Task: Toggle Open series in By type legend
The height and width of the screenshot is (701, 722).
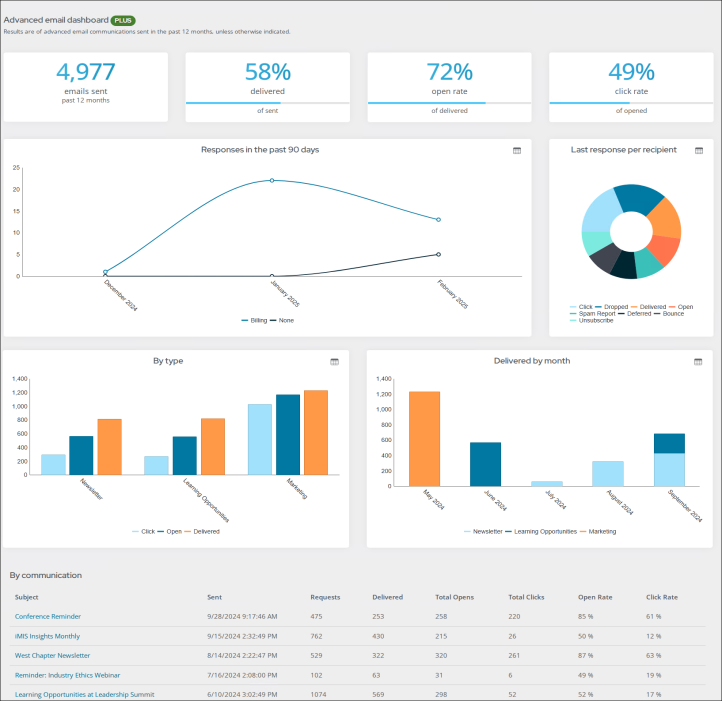Action: [x=169, y=532]
